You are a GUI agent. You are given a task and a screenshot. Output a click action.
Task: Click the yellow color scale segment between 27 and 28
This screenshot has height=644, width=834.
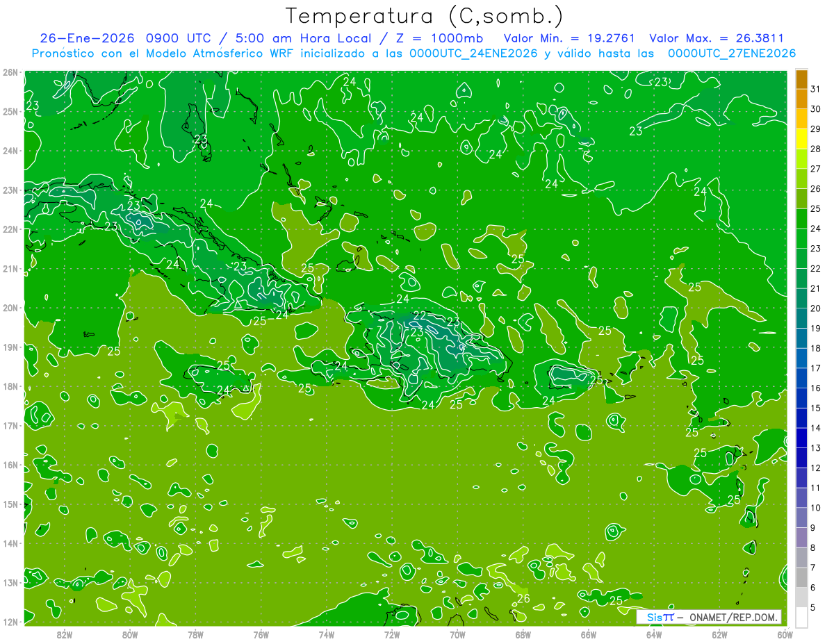pyautogui.click(x=801, y=158)
